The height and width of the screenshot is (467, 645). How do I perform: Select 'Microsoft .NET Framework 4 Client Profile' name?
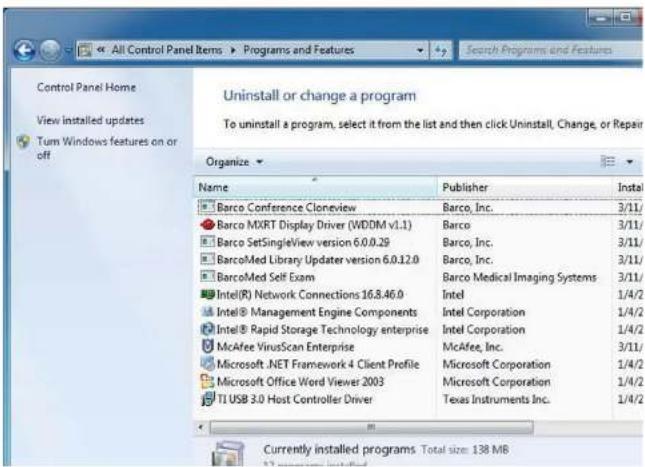click(318, 364)
